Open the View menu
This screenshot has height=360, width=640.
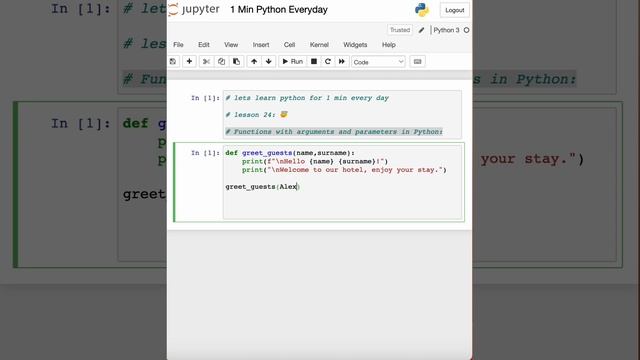pos(231,45)
